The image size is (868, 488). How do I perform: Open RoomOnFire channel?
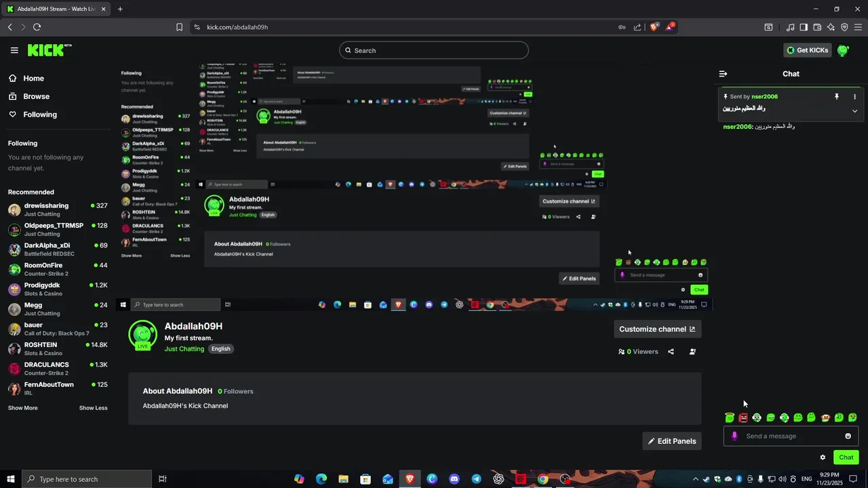point(58,269)
